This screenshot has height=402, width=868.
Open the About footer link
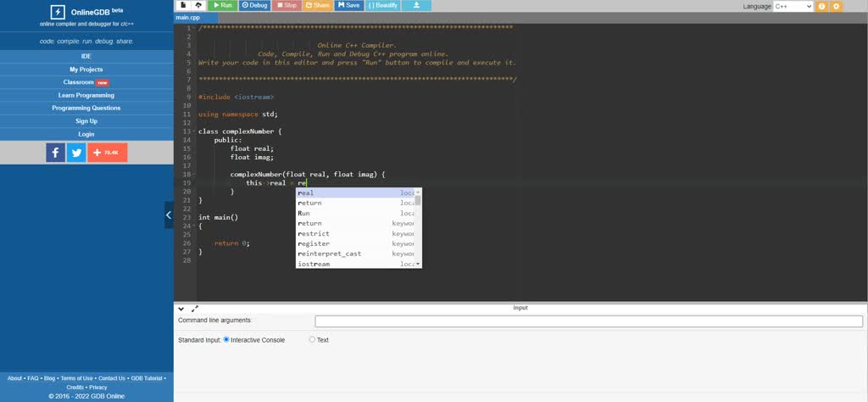(15, 379)
